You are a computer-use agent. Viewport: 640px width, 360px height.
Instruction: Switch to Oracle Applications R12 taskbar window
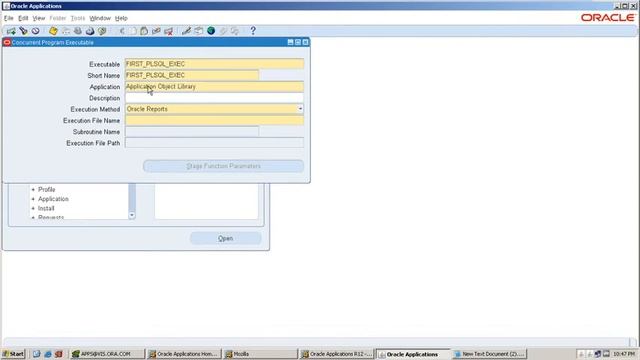point(337,354)
